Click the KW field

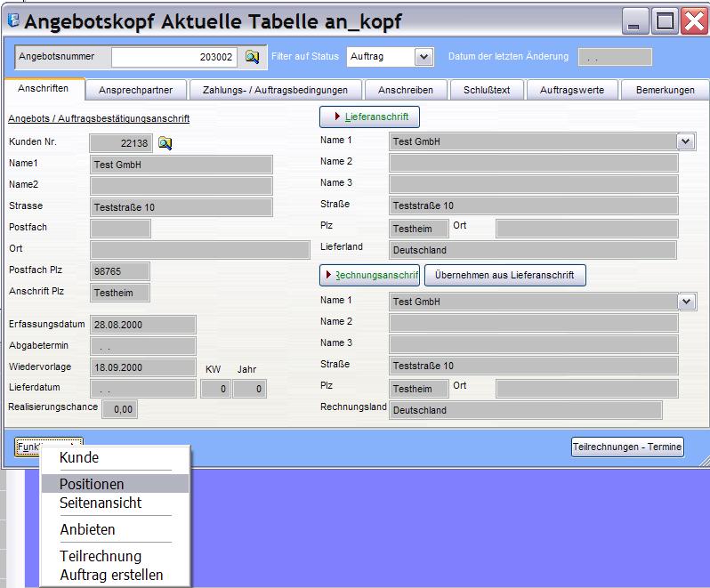(x=215, y=389)
